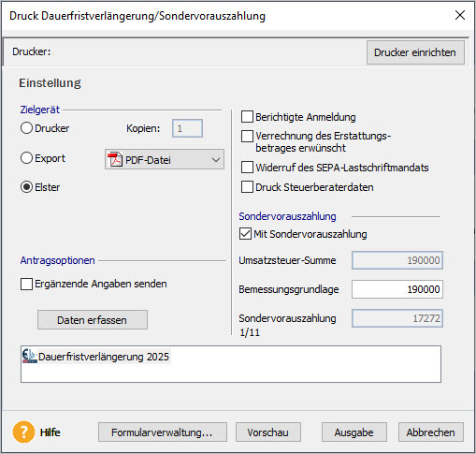Click the Vorschau button
Image resolution: width=476 pixels, height=454 pixels.
click(268, 432)
